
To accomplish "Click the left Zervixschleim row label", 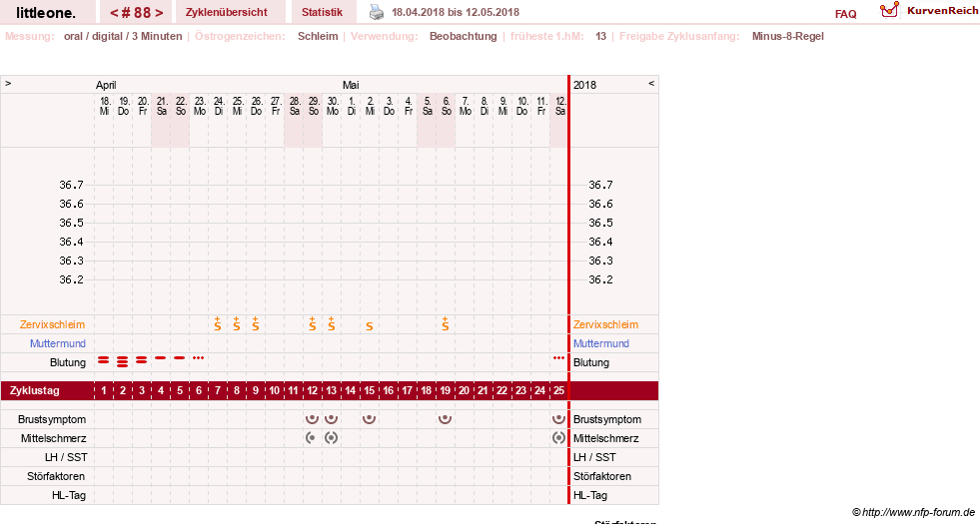I will pos(53,324).
